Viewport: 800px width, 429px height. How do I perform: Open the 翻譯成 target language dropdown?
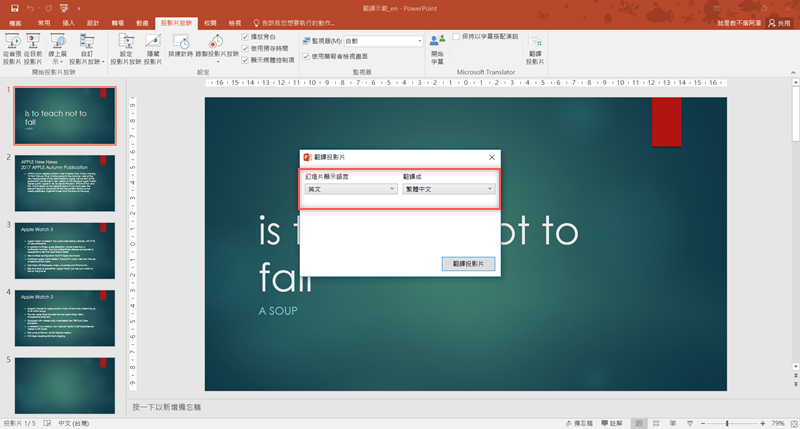coord(449,189)
